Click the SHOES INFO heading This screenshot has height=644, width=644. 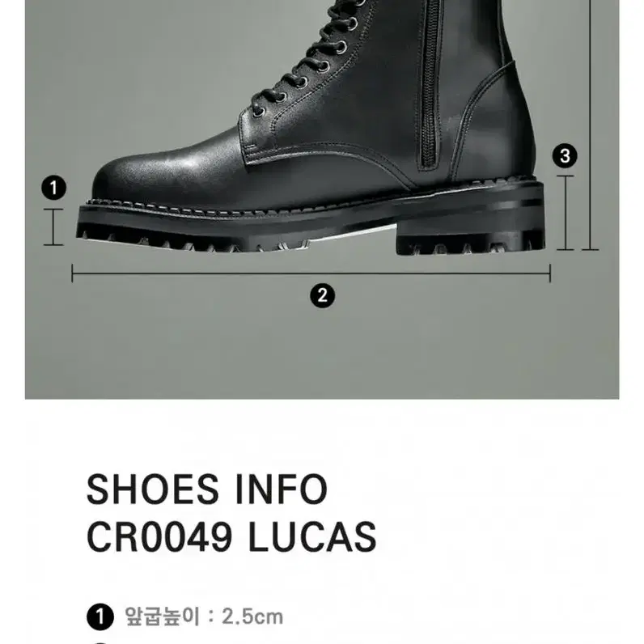tap(207, 489)
